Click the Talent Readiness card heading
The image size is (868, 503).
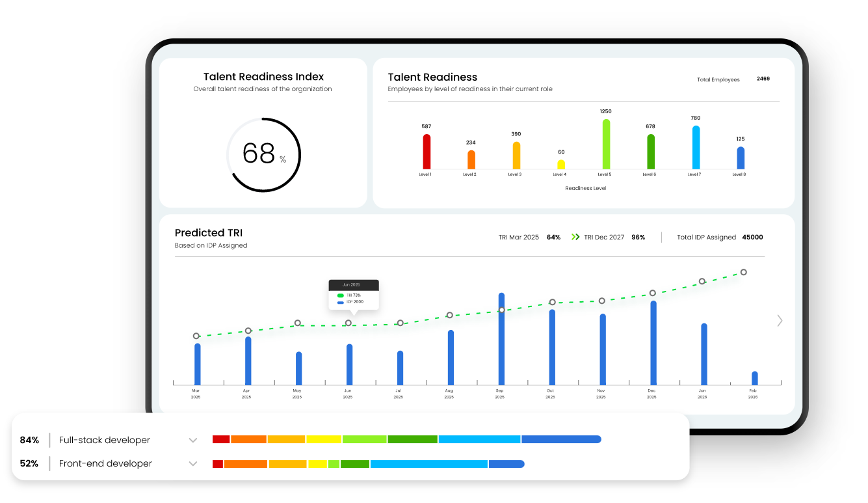pos(433,77)
